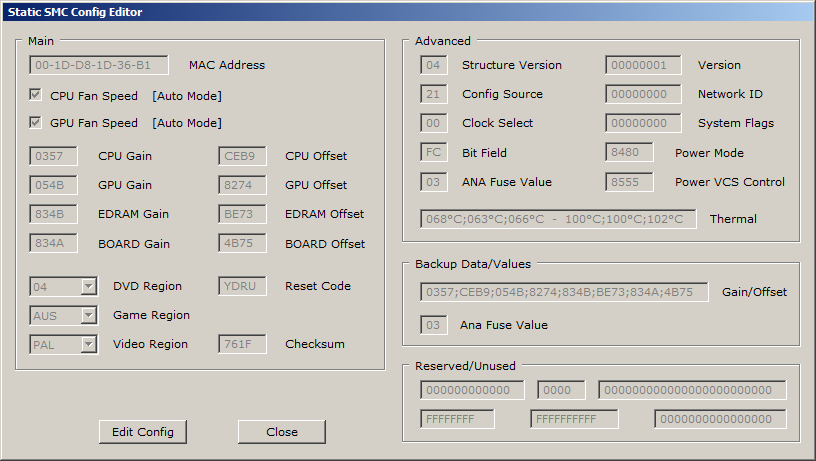Click the reserved FFFFFFFF field
816x461 pixels.
click(x=457, y=419)
